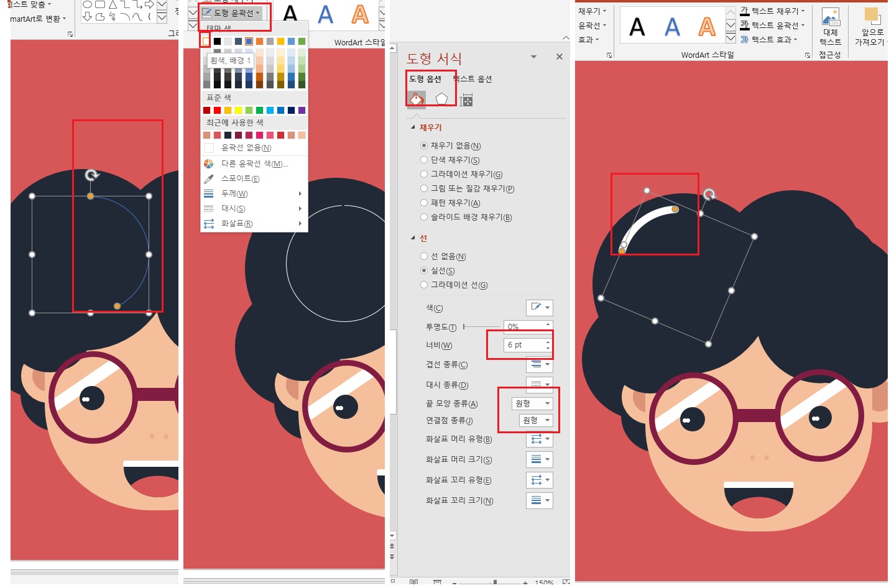The width and height of the screenshot is (894, 588).
Task: Switch to 도형 옵션 tab
Action: [x=425, y=79]
